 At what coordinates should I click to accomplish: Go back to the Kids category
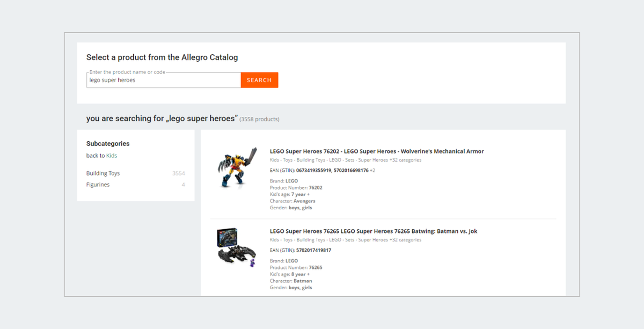[112, 156]
